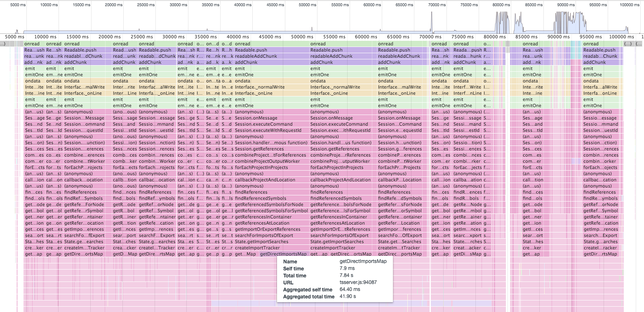Select the highlighted getDirectImportsMap flame bar
Image resolution: width=644 pixels, height=312 pixels.
(x=284, y=254)
